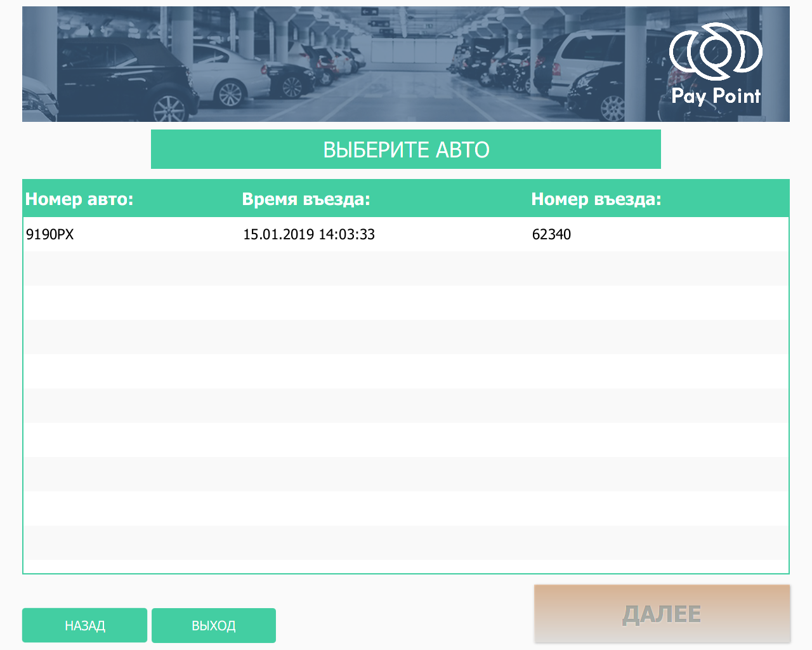This screenshot has width=812, height=650.
Task: Click the Pay Point logo
Action: coord(716,64)
